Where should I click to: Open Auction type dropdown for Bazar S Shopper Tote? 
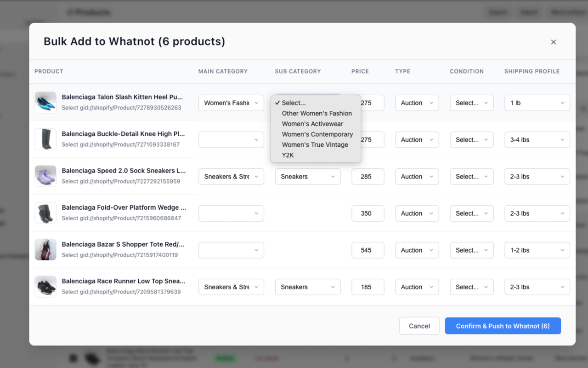417,250
